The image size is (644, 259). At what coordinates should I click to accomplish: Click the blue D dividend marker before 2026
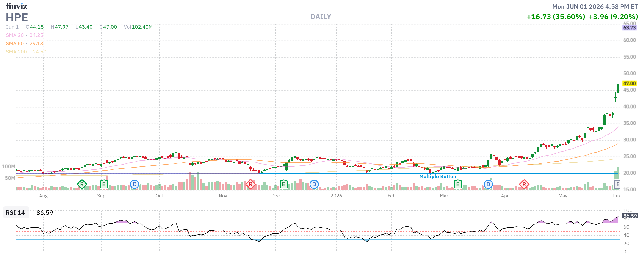pos(314,185)
